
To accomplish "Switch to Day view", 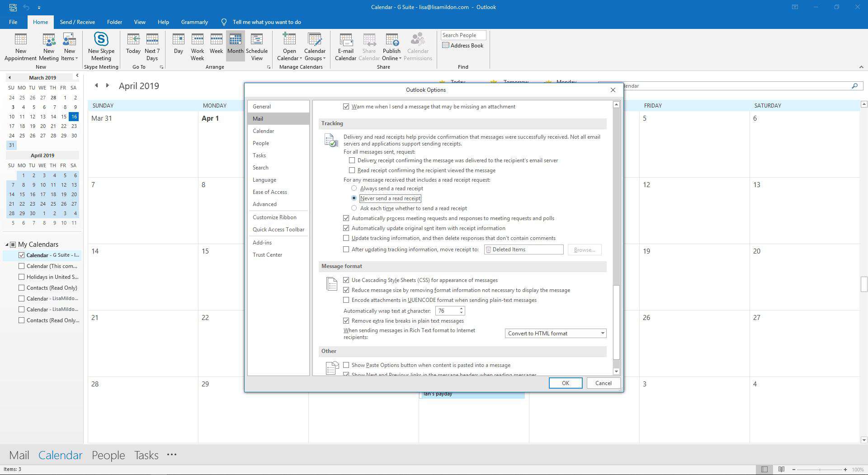I will coord(179,44).
